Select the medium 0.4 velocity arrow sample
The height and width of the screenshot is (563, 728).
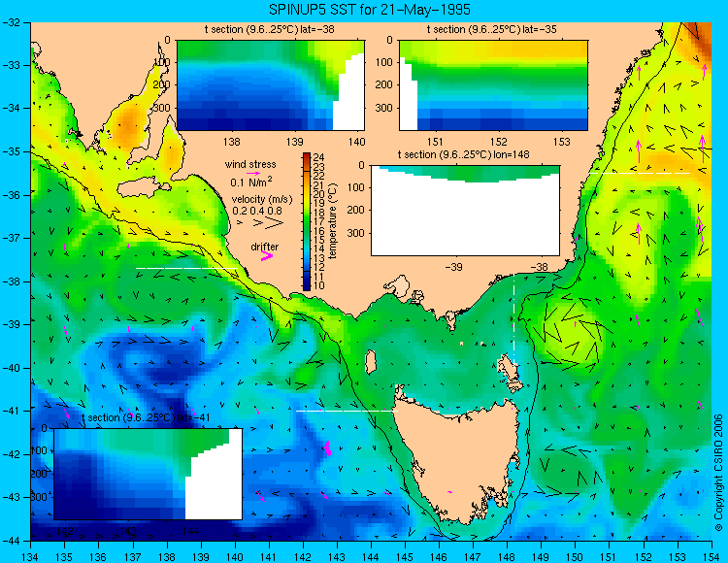coord(257,223)
